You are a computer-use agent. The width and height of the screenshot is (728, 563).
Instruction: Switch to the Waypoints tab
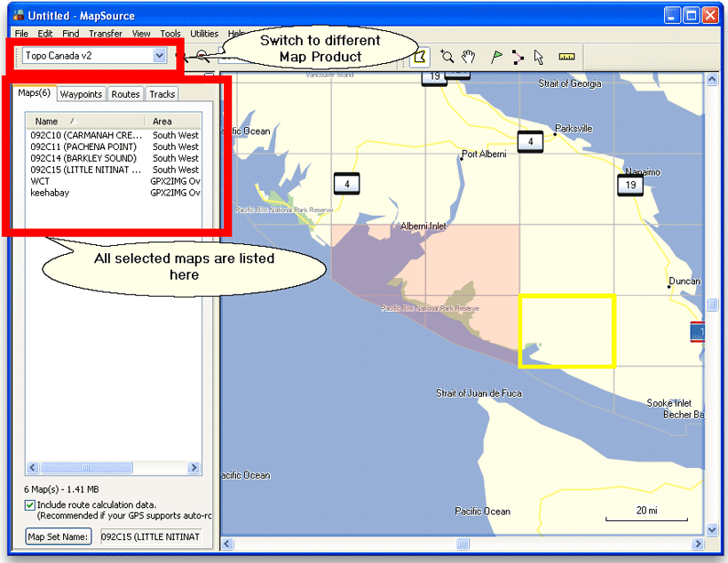[x=81, y=94]
